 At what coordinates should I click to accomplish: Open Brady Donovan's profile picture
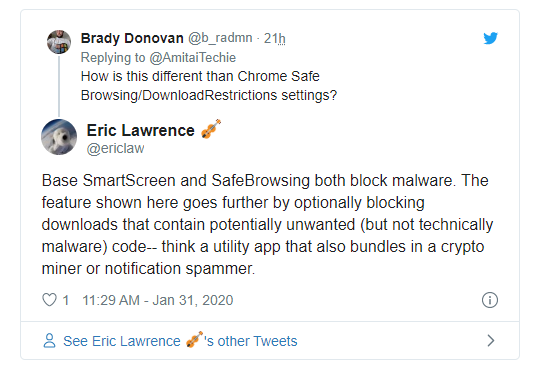[59, 42]
